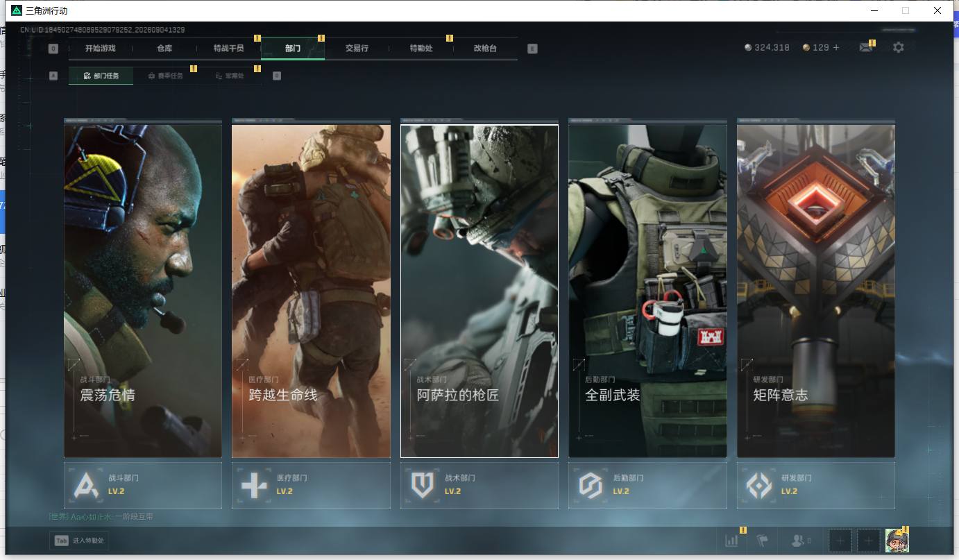Click the second empty squad slot plus

(x=869, y=541)
